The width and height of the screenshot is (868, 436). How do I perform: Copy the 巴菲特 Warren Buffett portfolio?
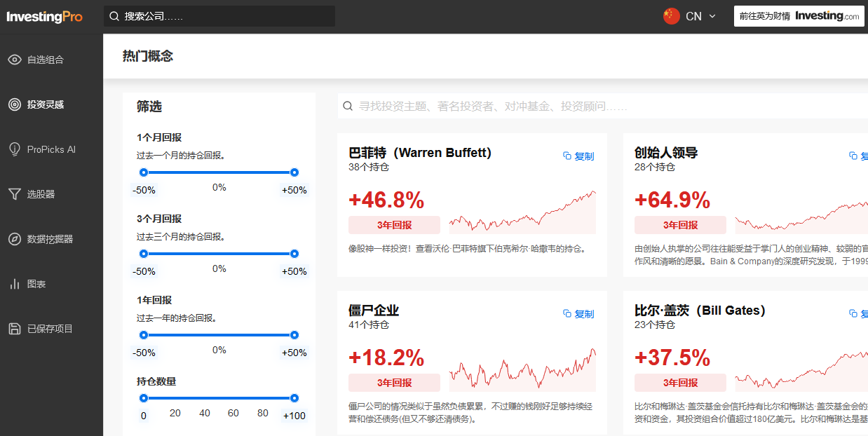point(578,156)
